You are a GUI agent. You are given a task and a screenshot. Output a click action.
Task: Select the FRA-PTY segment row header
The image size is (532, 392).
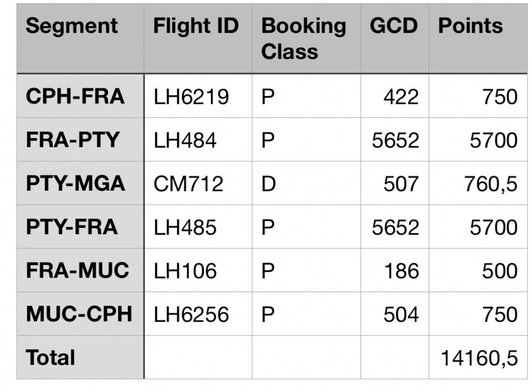(x=73, y=140)
